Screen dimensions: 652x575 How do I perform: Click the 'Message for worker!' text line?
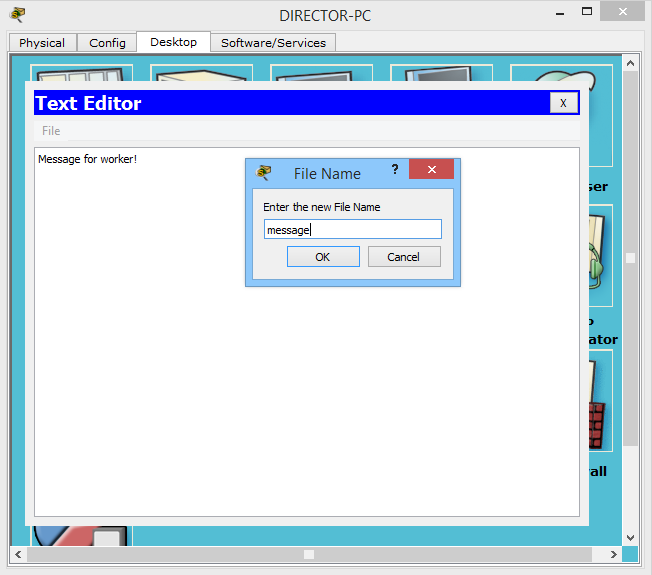[x=87, y=159]
